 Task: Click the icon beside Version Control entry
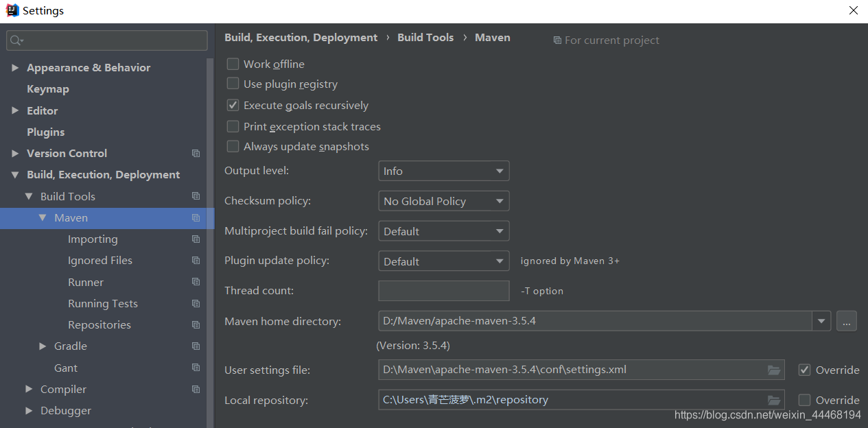coord(196,153)
